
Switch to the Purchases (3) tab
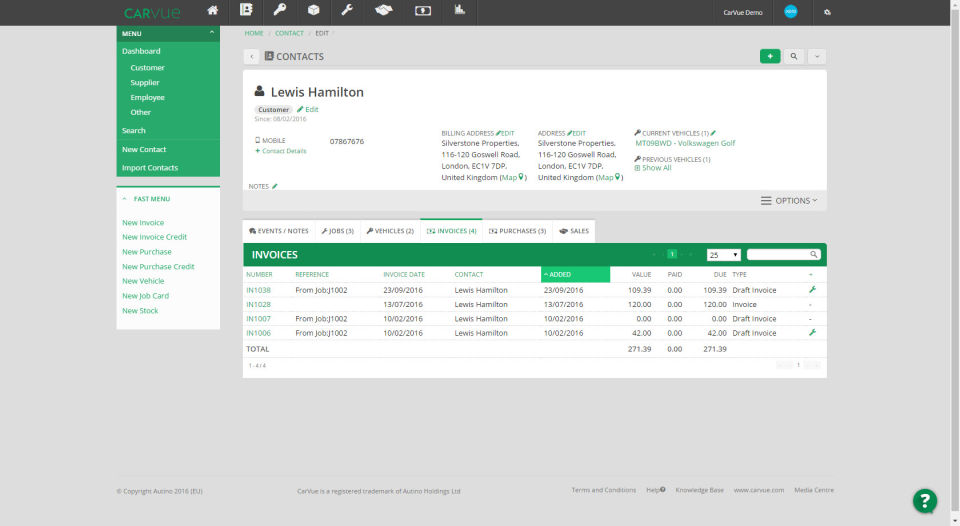tap(516, 231)
